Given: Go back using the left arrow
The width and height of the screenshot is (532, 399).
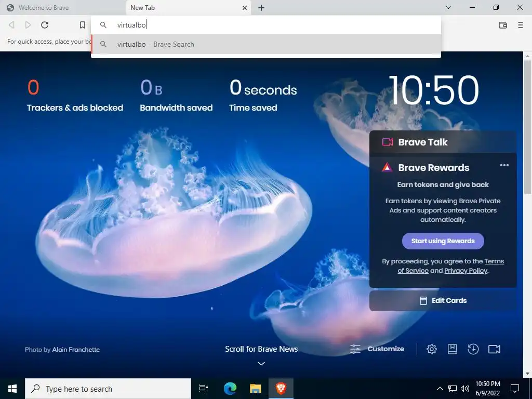Looking at the screenshot, I should (x=11, y=25).
